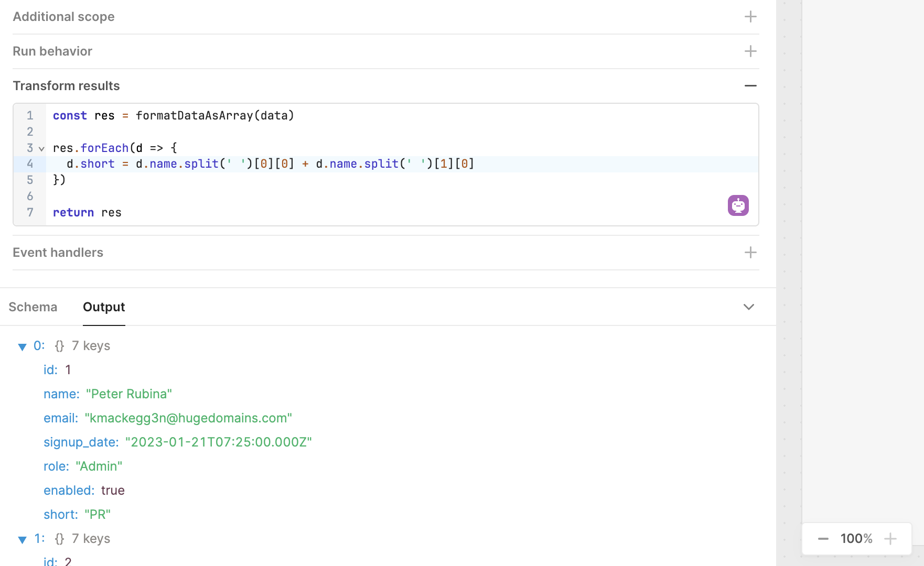The width and height of the screenshot is (924, 566).
Task: Collapse the first output item 0
Action: click(22, 346)
